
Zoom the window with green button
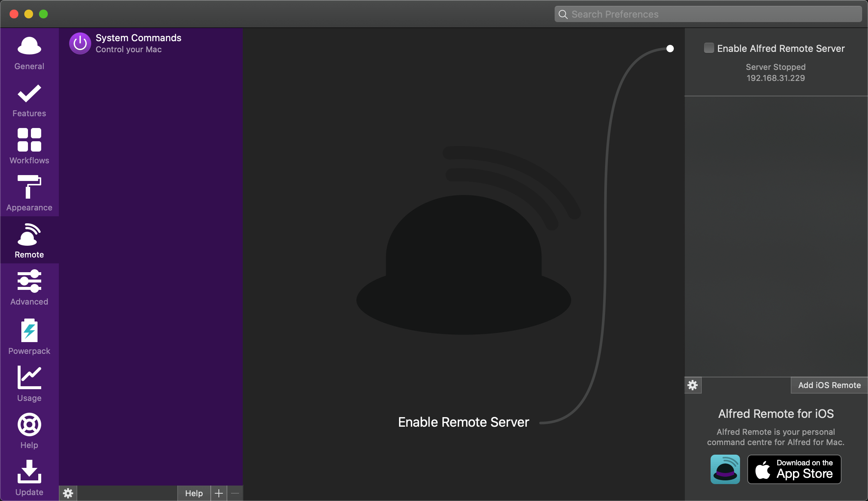pyautogui.click(x=43, y=14)
